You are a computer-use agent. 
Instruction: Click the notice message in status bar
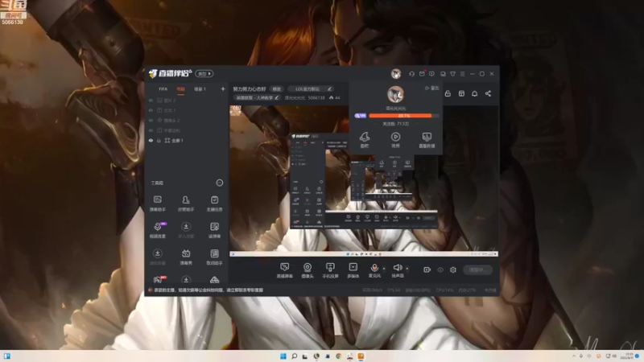pyautogui.click(x=208, y=290)
